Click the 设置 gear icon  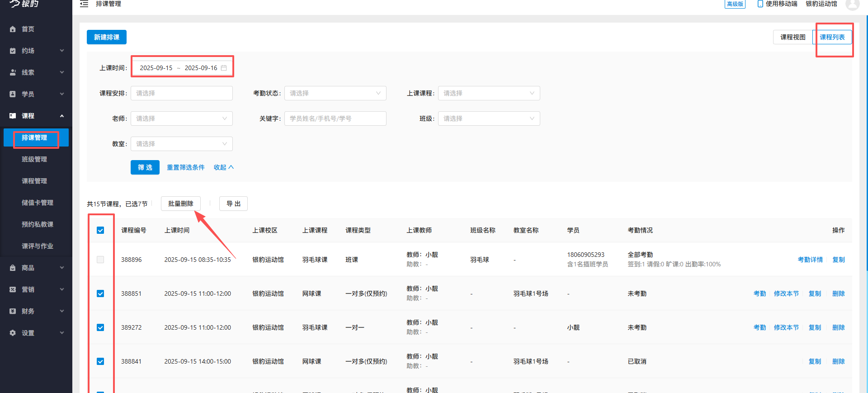13,333
